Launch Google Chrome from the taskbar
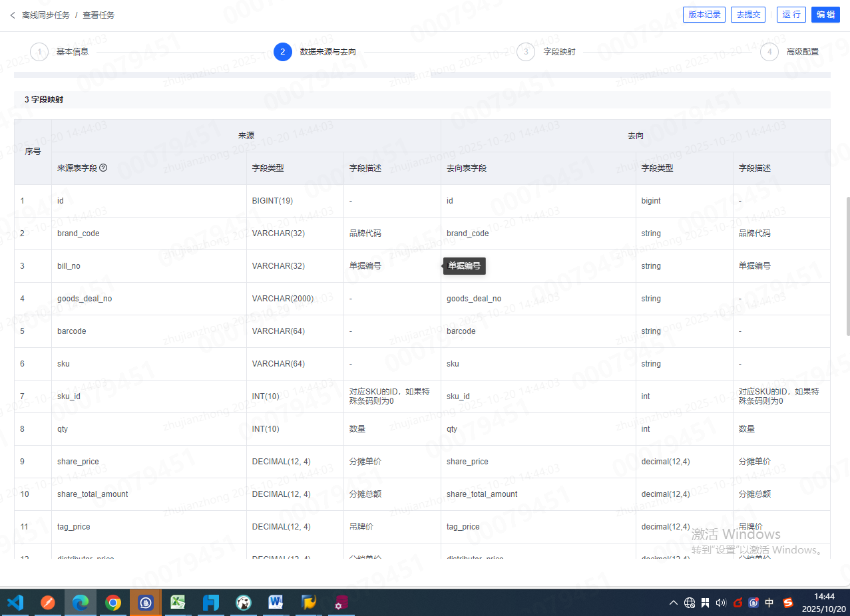The height and width of the screenshot is (616, 850). point(113,603)
